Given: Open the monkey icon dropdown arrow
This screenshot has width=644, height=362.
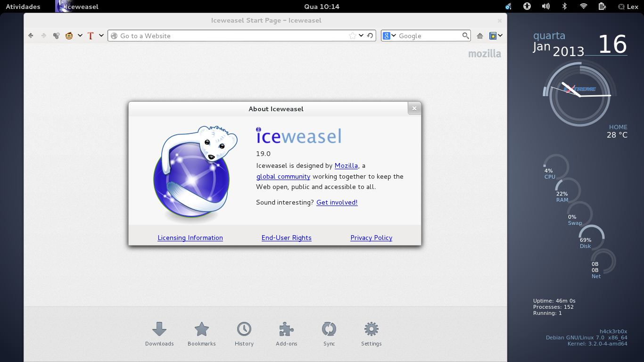Looking at the screenshot, I should coord(80,35).
